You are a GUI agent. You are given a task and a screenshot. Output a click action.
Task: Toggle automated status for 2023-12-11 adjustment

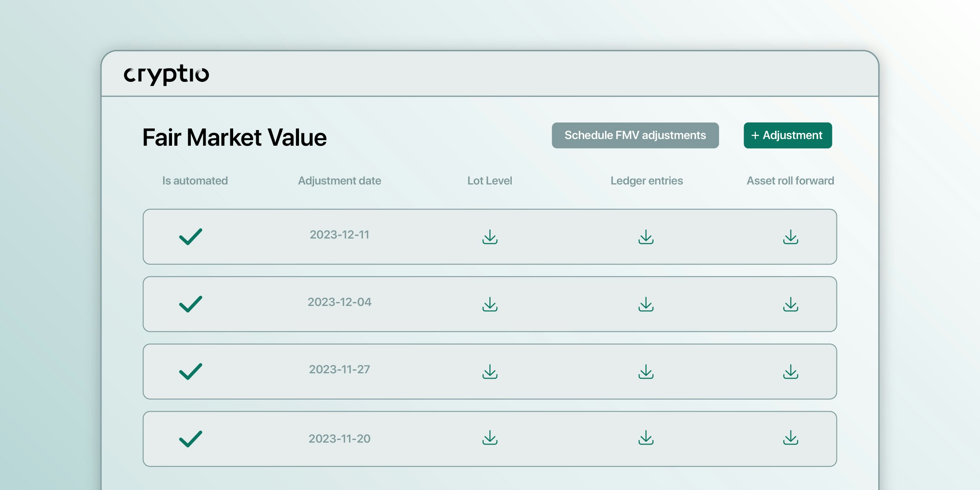point(191,235)
